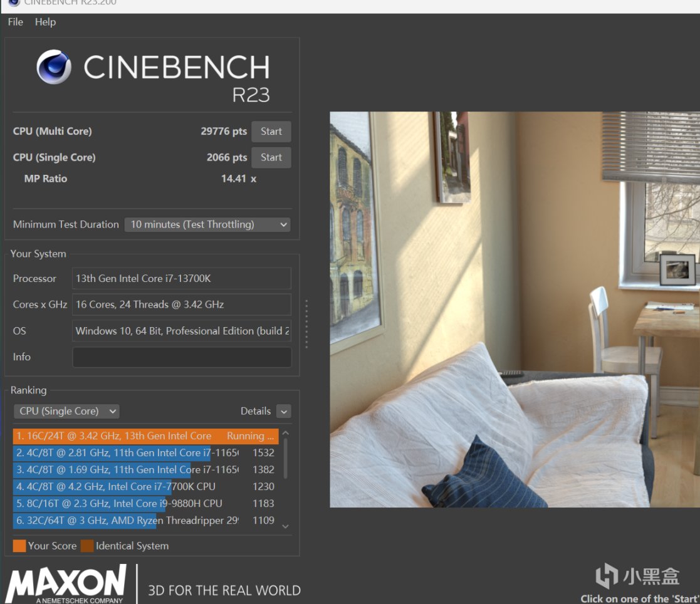Click the orange Your Score legend swatch
The width and height of the screenshot is (700, 604).
19,546
